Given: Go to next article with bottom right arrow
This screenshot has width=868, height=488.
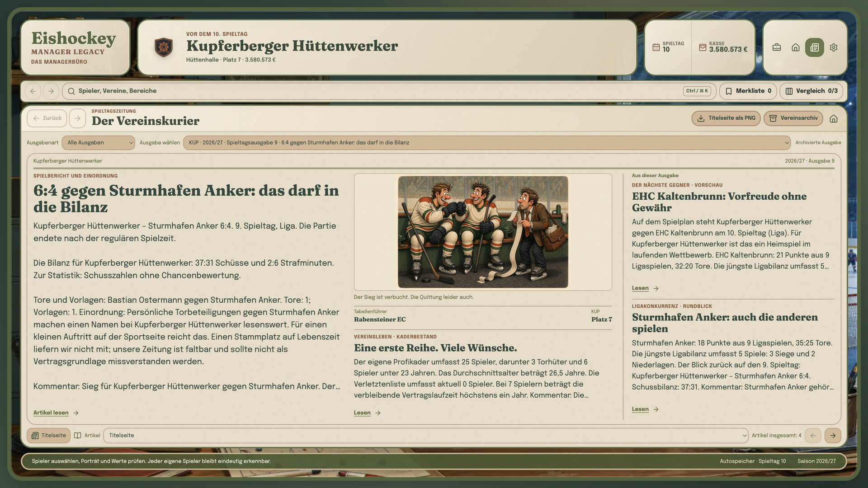Looking at the screenshot, I should (833, 436).
